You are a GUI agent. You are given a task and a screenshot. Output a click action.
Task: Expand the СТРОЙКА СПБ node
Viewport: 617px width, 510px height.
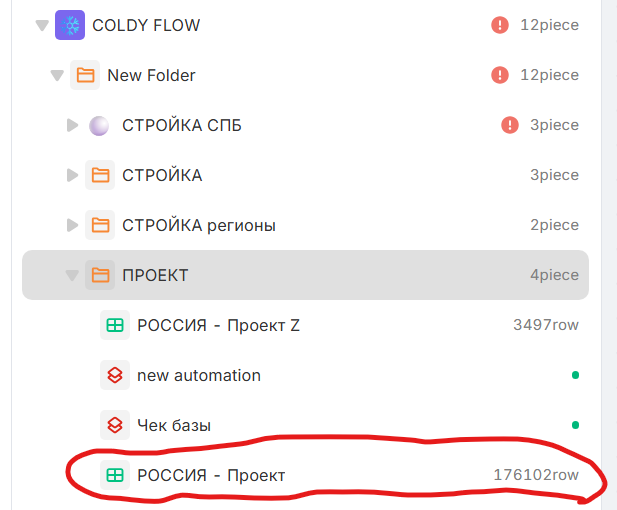(72, 125)
